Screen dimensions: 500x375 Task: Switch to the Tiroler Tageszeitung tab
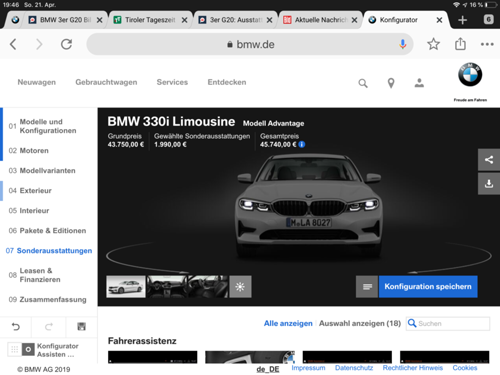[150, 20]
